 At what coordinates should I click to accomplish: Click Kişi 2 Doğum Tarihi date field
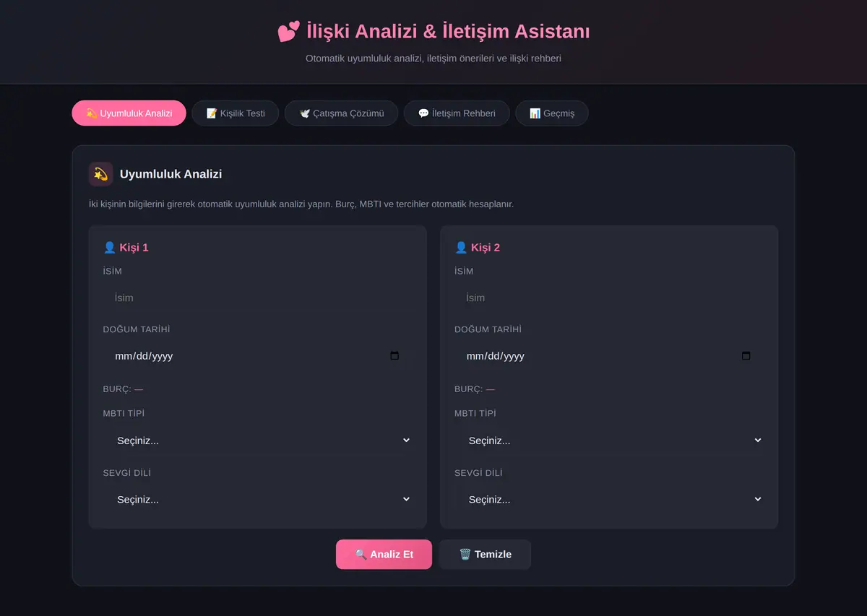pos(609,356)
